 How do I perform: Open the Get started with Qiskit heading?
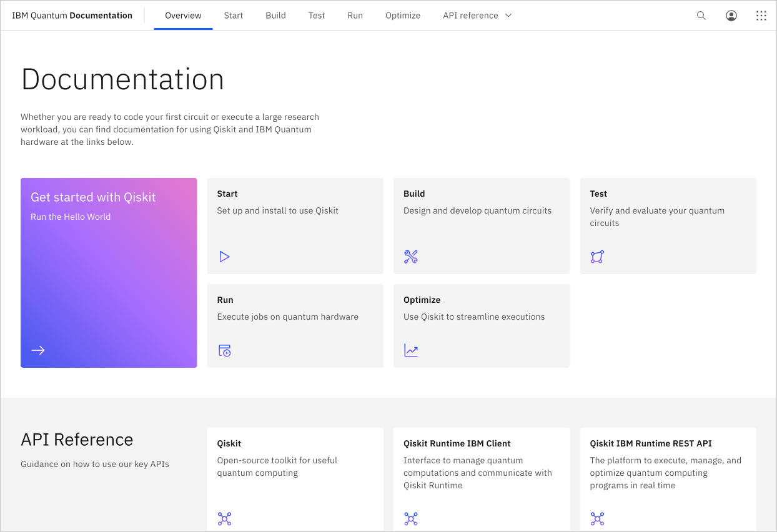pyautogui.click(x=93, y=197)
